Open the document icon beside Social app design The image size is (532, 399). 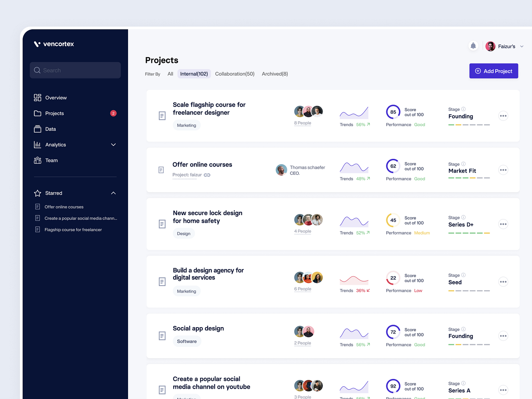(162, 336)
